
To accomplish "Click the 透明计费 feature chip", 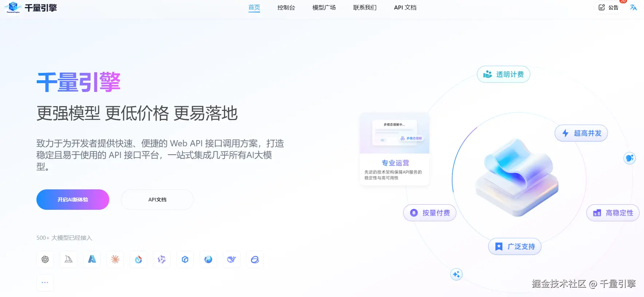I will point(503,74).
